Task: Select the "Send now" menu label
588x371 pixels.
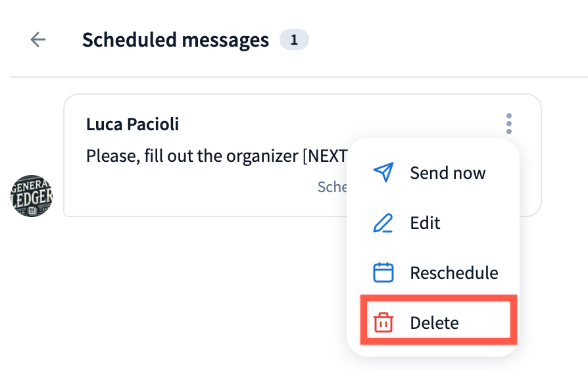Action: click(447, 173)
